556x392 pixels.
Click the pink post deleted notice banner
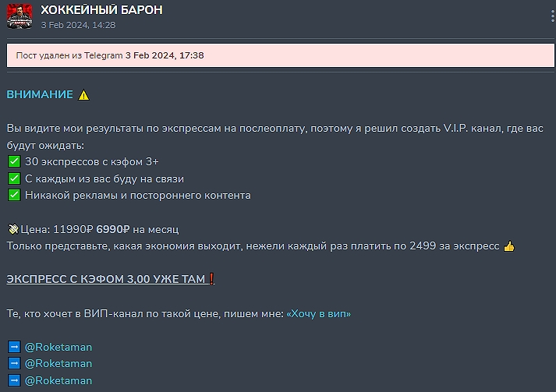coord(281,55)
